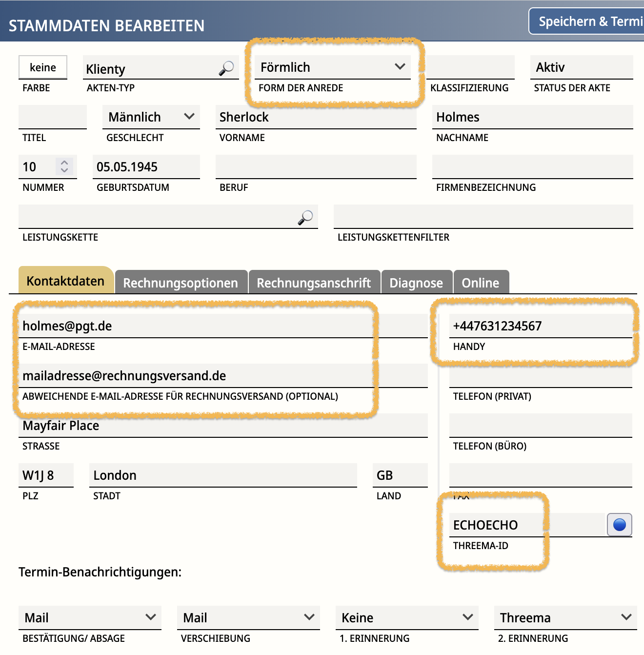
Task: Click the Farbe 'keine' color selector
Action: coord(43,67)
